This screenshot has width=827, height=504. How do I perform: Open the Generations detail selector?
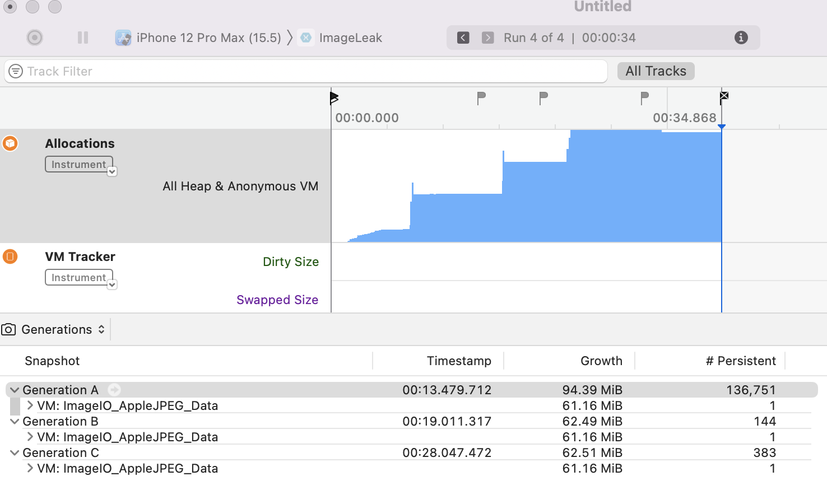tap(63, 329)
